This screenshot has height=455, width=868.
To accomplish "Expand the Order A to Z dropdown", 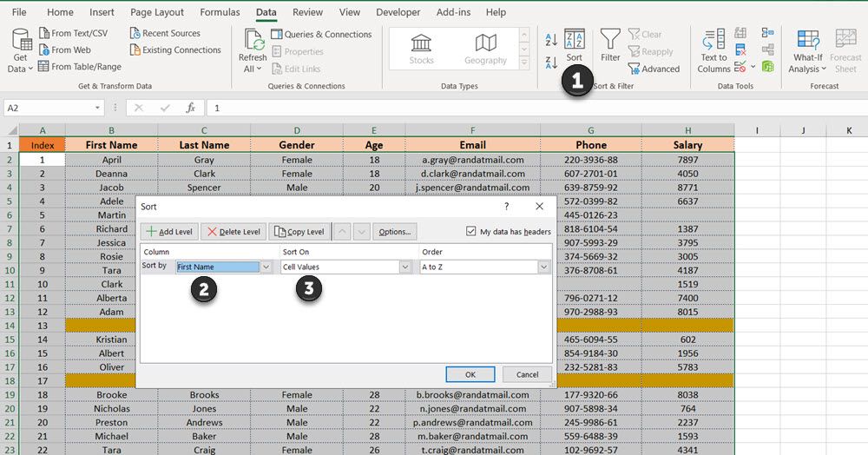I will [x=543, y=267].
